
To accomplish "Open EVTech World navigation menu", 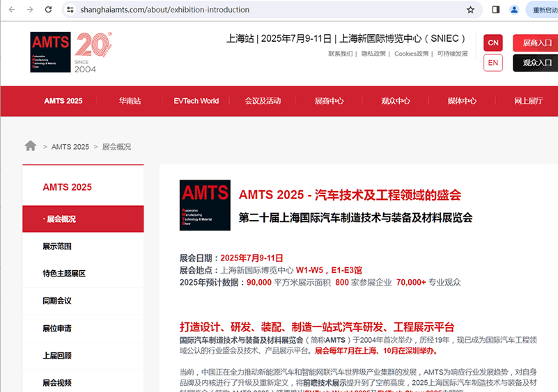I will (x=196, y=101).
